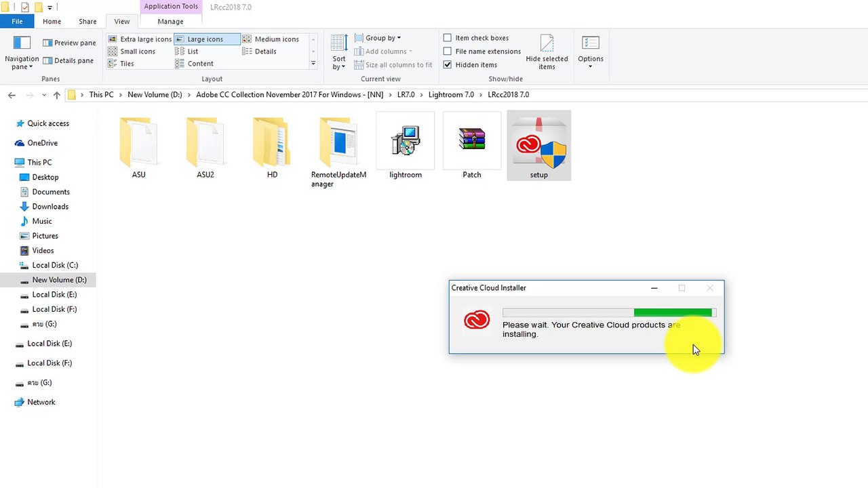Open the Sort by dropdown
The height and width of the screenshot is (488, 868).
click(339, 52)
